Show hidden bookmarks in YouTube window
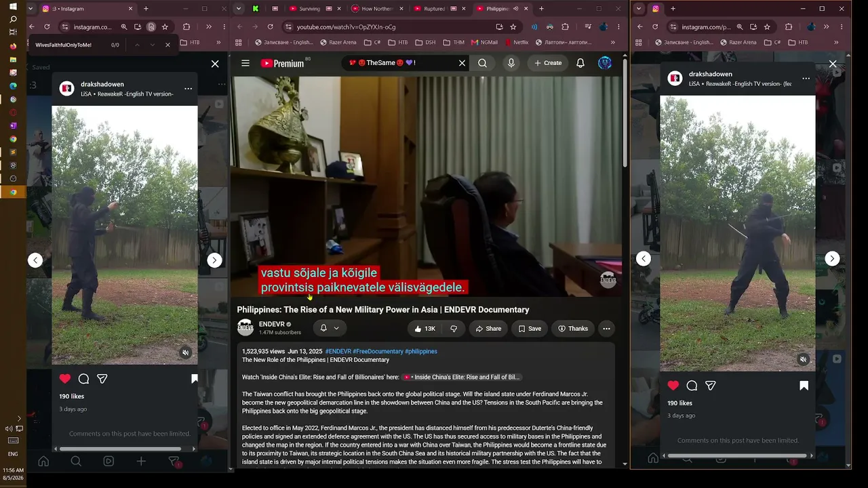 612,42
